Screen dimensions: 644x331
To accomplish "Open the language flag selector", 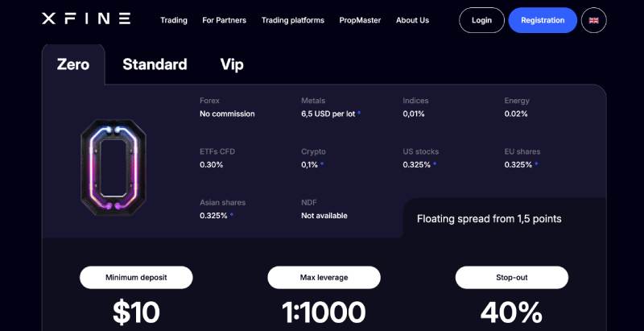I will [x=593, y=20].
